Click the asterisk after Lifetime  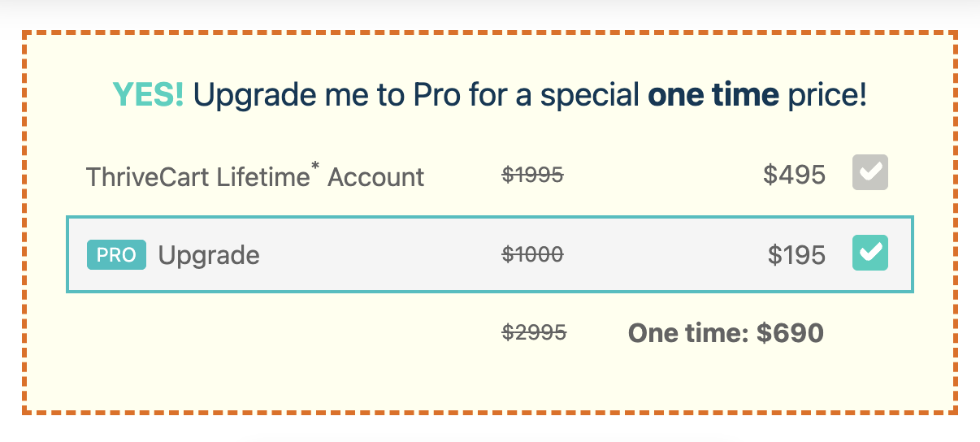315,167
